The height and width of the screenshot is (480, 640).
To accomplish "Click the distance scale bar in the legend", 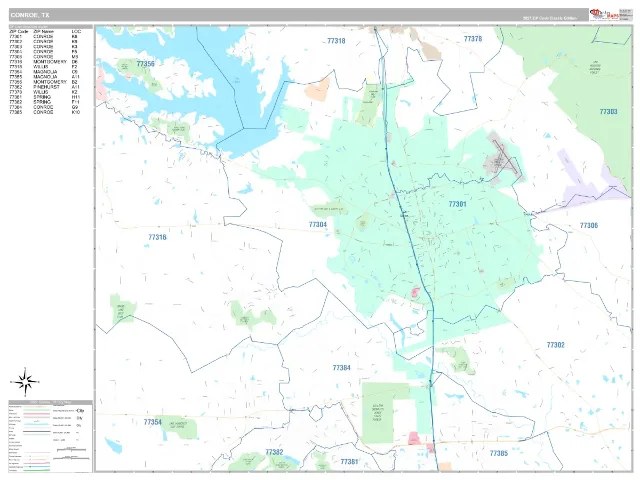I will pyautogui.click(x=71, y=450).
